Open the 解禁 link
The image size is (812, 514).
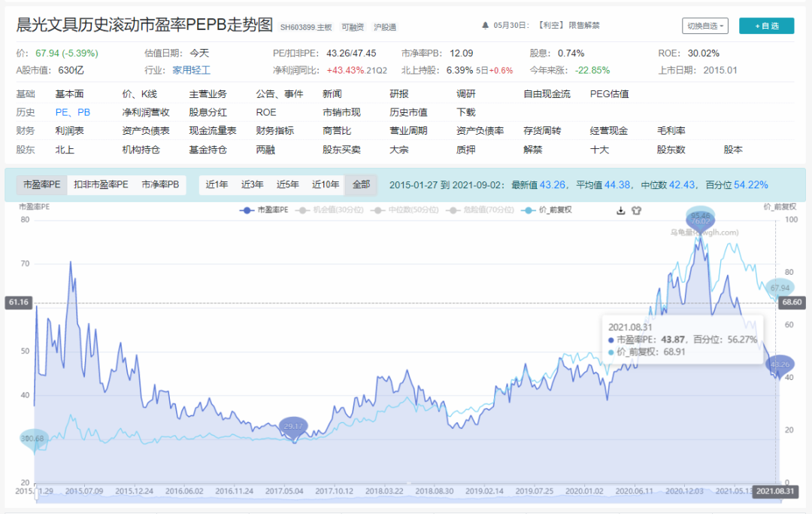[x=533, y=150]
